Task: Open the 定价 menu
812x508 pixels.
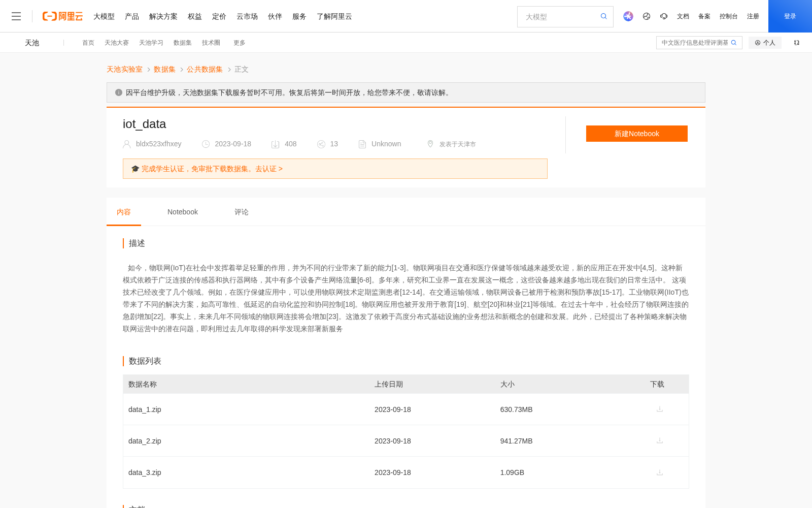Action: click(219, 16)
